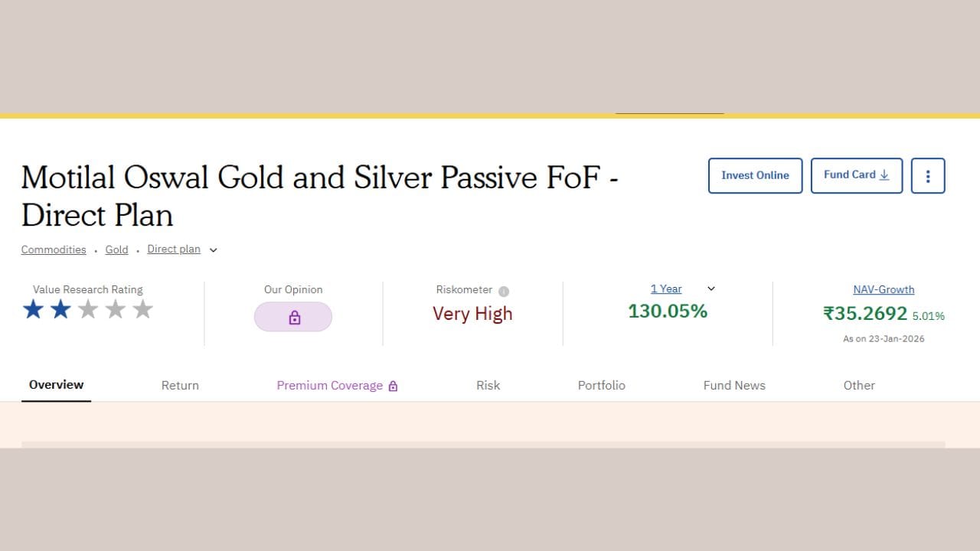Viewport: 980px width, 551px height.
Task: Open the 1 Year period dropdown
Action: tap(710, 289)
